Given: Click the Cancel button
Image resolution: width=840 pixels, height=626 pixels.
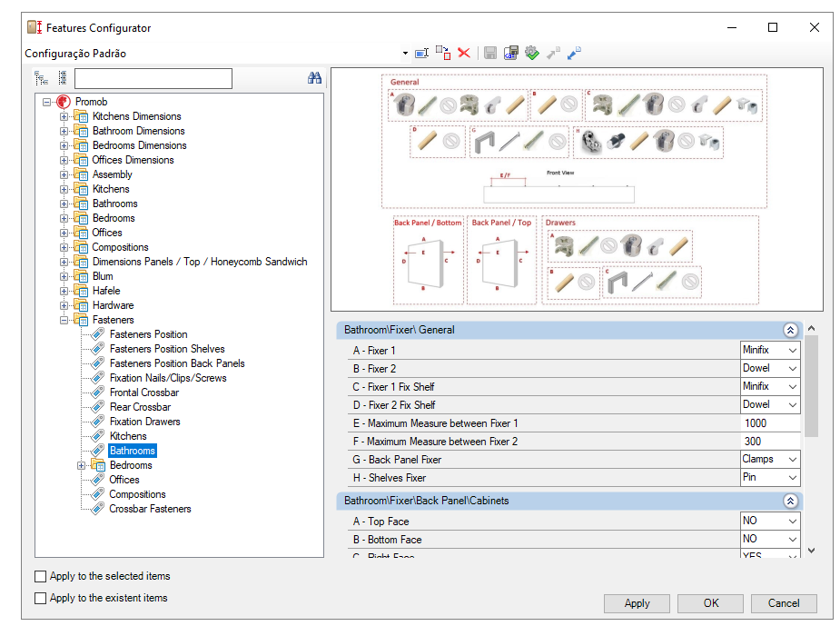Looking at the screenshot, I should (784, 603).
